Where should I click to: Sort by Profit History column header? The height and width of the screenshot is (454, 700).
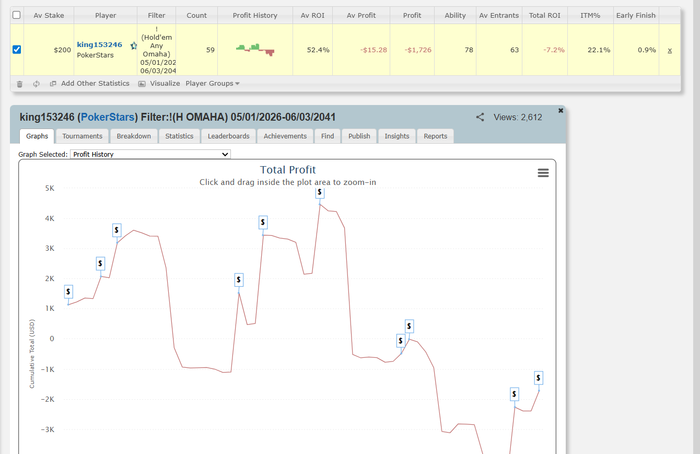tap(255, 15)
